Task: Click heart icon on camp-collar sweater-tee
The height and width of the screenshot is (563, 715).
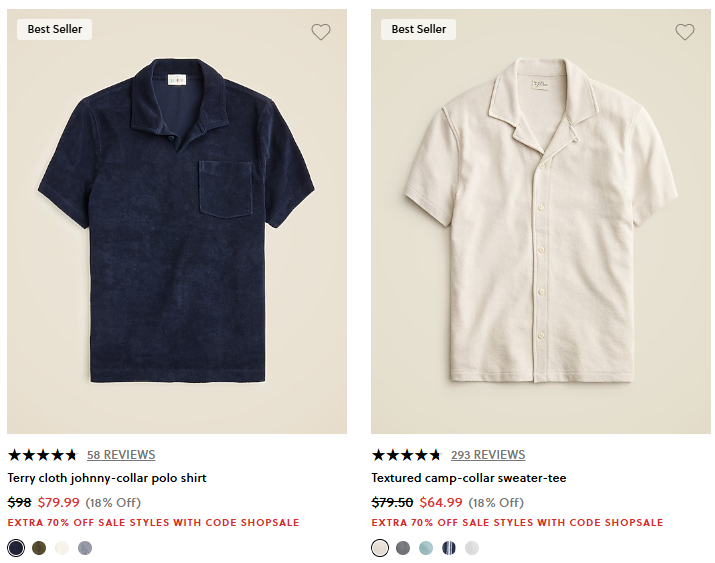Action: coord(684,32)
